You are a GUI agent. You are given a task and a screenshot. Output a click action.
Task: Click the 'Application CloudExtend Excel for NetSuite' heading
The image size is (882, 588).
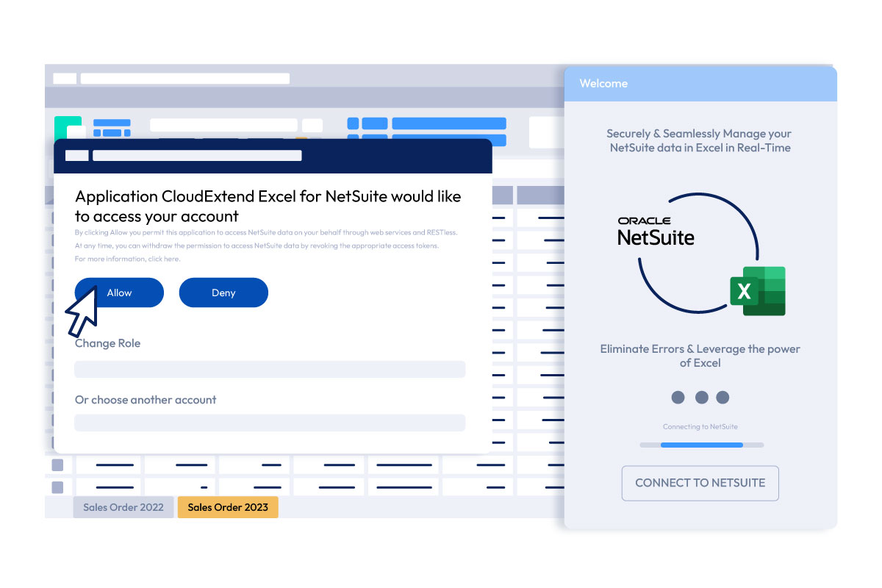click(x=268, y=206)
